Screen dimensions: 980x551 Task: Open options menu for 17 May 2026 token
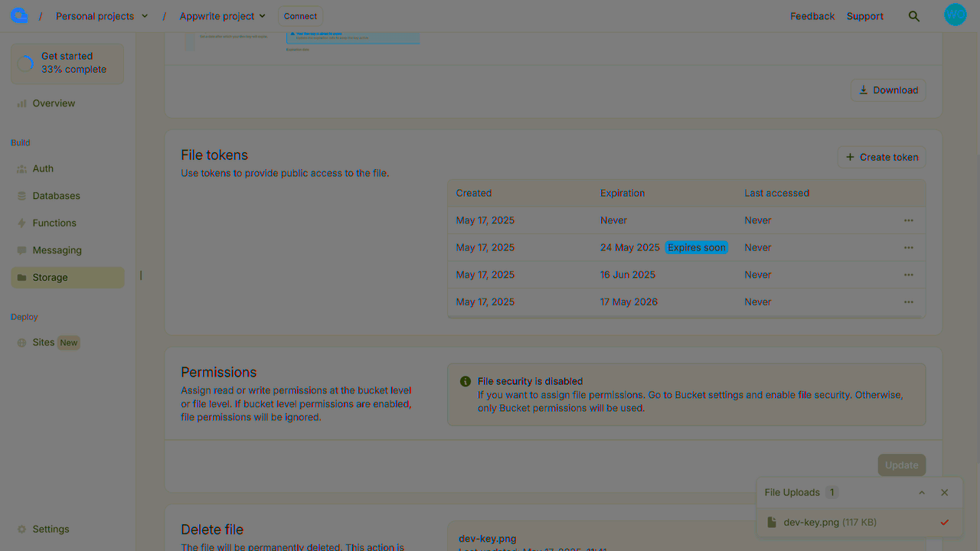pyautogui.click(x=908, y=302)
